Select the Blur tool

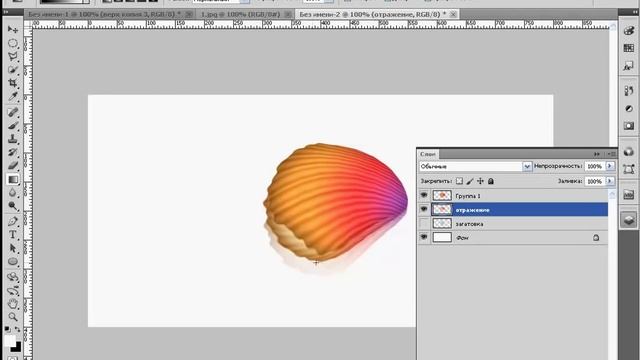13,193
